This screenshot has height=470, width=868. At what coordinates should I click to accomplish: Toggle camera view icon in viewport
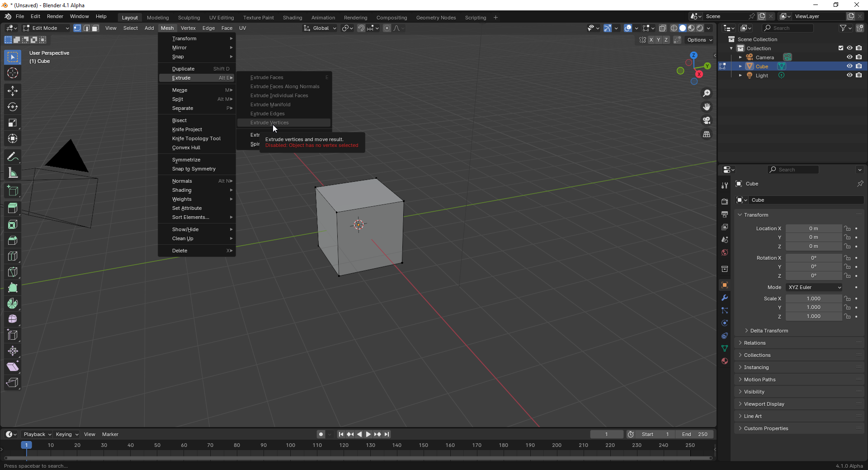point(706,120)
